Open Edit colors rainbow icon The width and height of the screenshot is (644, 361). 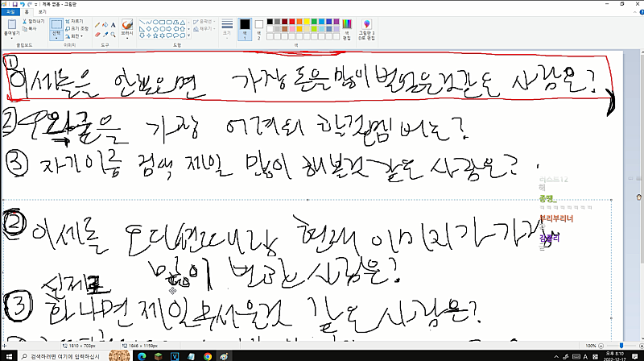tap(347, 24)
